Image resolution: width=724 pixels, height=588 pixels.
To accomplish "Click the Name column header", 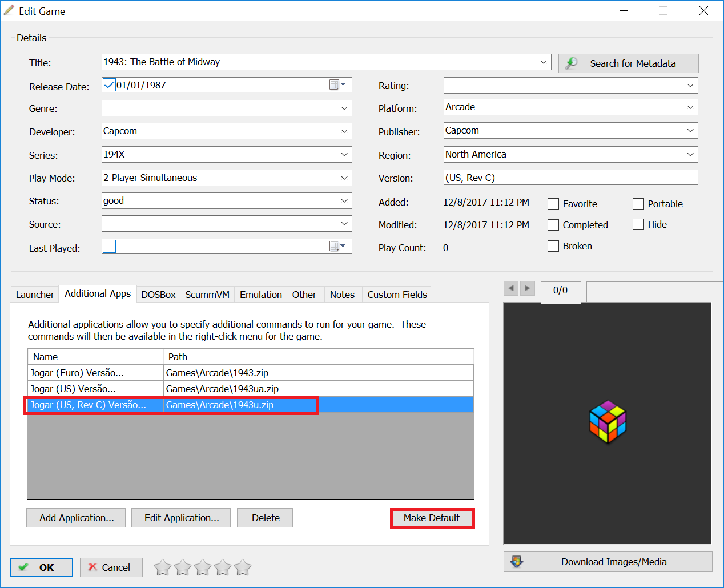I will point(96,357).
